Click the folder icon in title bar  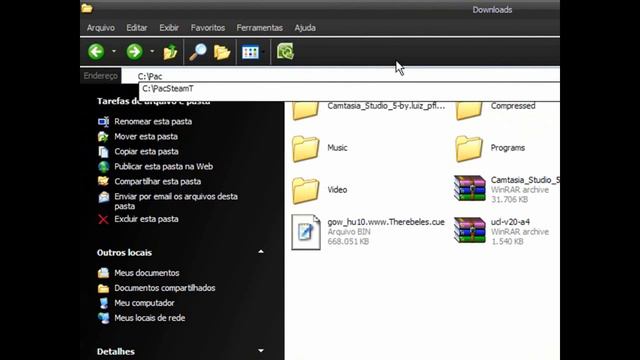click(87, 8)
